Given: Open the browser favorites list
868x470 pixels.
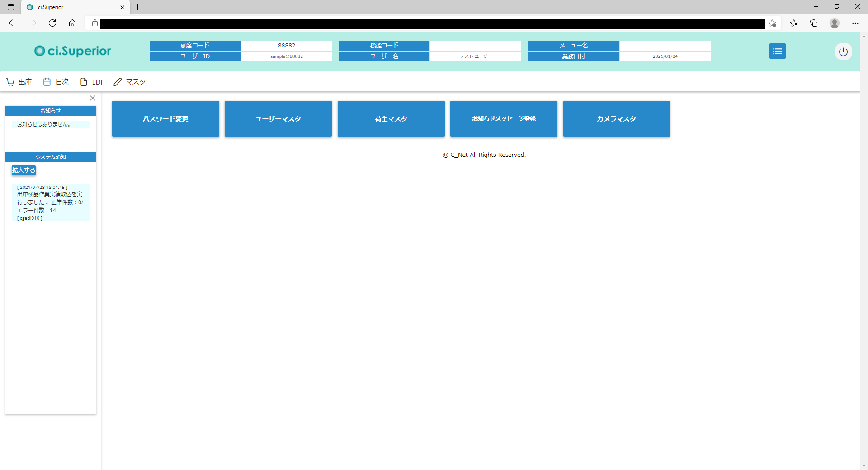Looking at the screenshot, I should click(794, 23).
